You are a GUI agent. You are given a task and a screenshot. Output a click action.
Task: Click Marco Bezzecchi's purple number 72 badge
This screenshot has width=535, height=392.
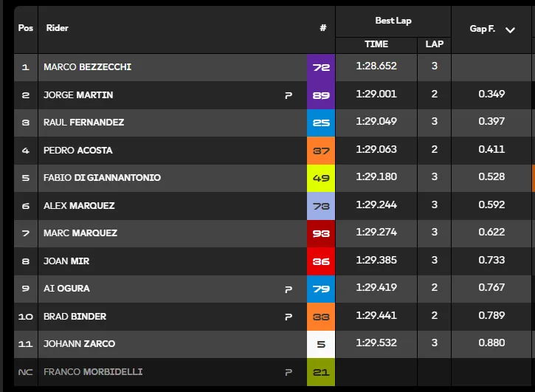click(321, 67)
